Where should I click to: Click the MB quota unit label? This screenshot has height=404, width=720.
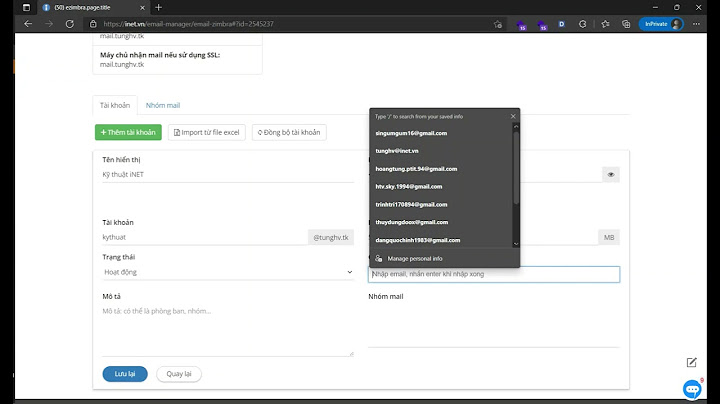coord(609,237)
